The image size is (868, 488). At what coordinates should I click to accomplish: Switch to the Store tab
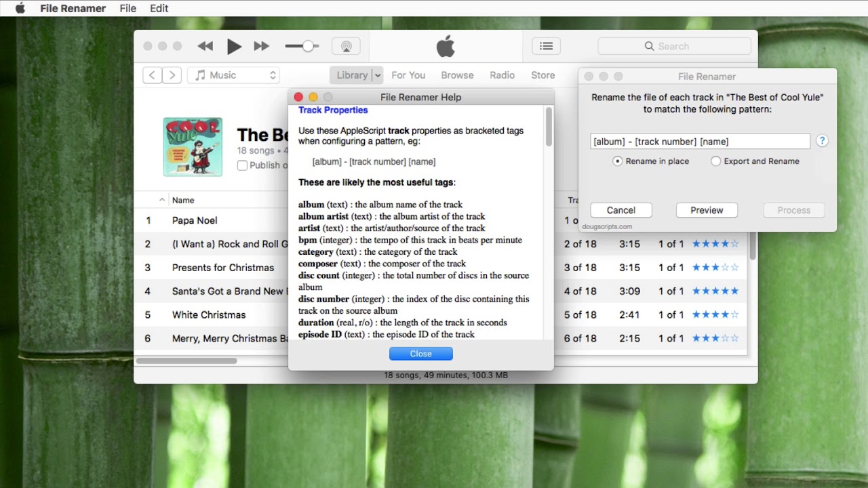[542, 75]
